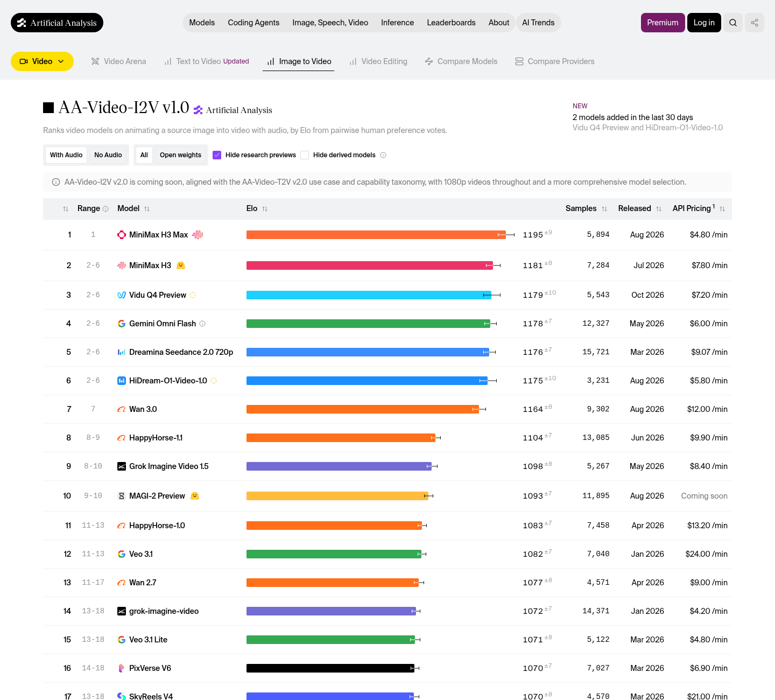The height and width of the screenshot is (700, 775).
Task: Click the info icon after Hide derived models
Action: click(383, 155)
